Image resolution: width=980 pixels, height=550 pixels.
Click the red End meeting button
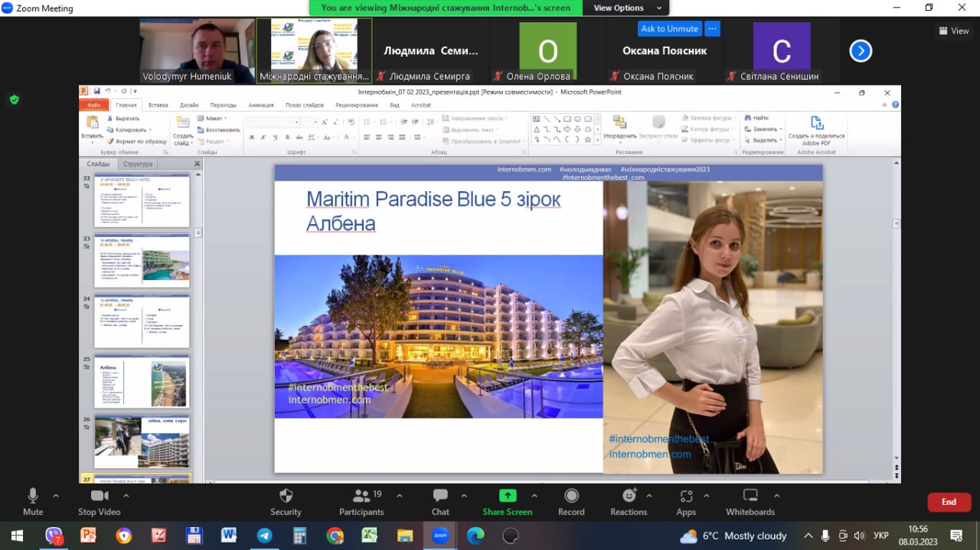click(949, 502)
